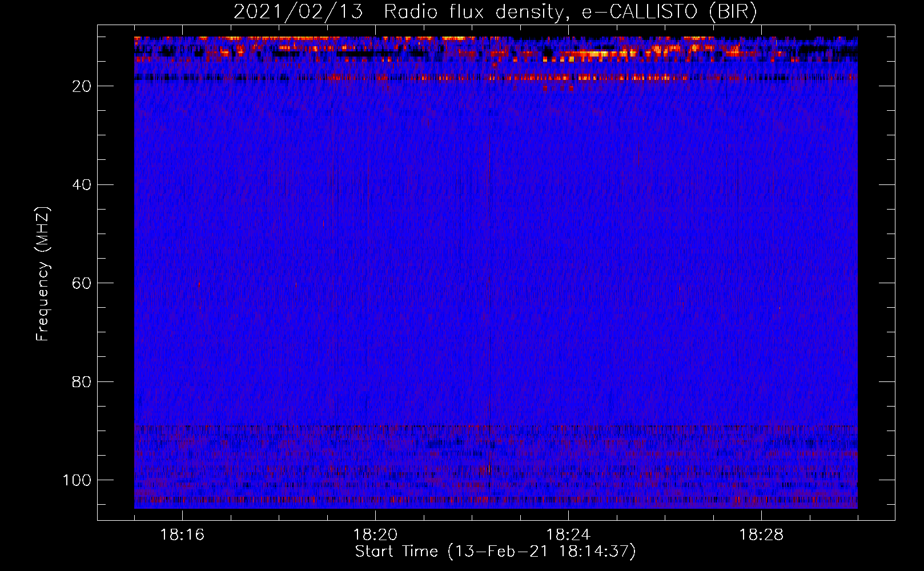The width and height of the screenshot is (924, 571).
Task: Click the 18:16 time tick label
Action: coord(182,535)
